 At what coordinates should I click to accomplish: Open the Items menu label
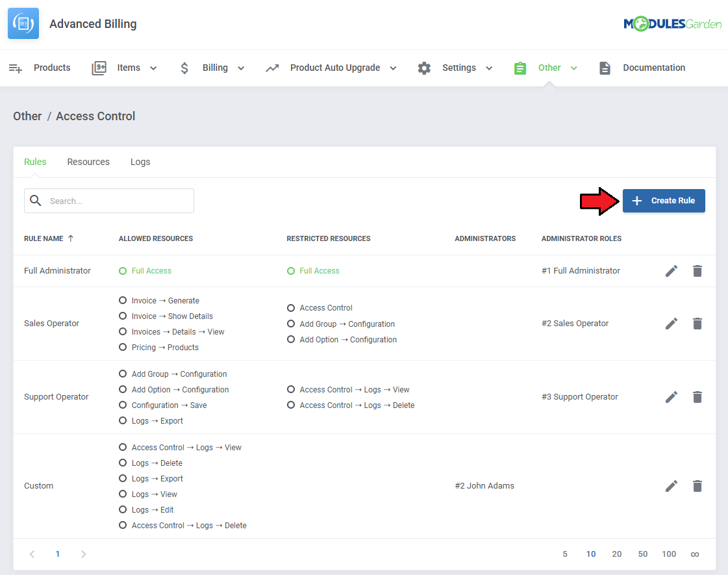click(129, 68)
